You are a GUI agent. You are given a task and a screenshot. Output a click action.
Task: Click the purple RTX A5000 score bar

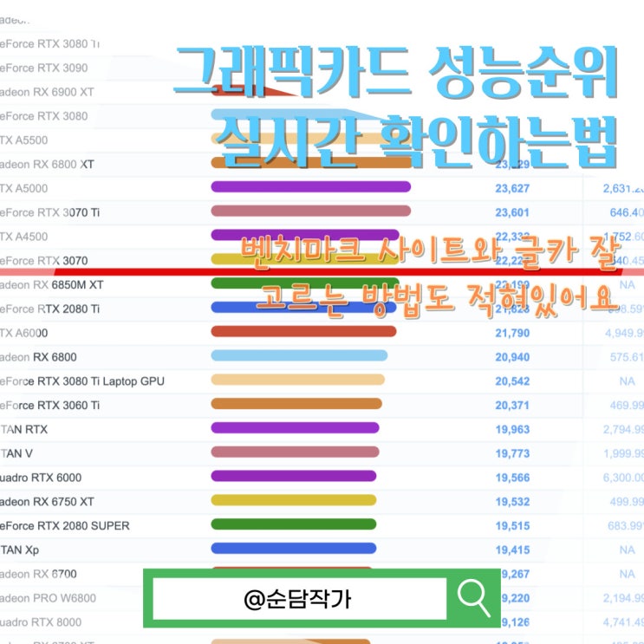point(311,187)
